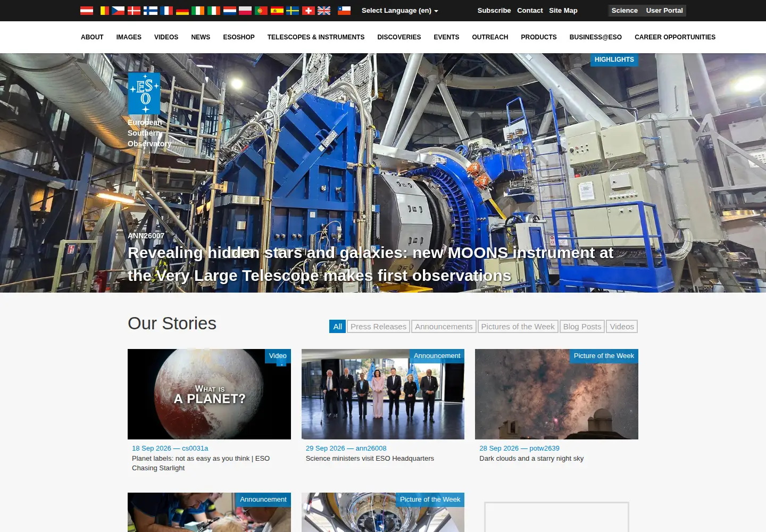Viewport: 766px width, 532px height.
Task: Open the 'What is a Planet?' video thumbnail
Action: [209, 394]
